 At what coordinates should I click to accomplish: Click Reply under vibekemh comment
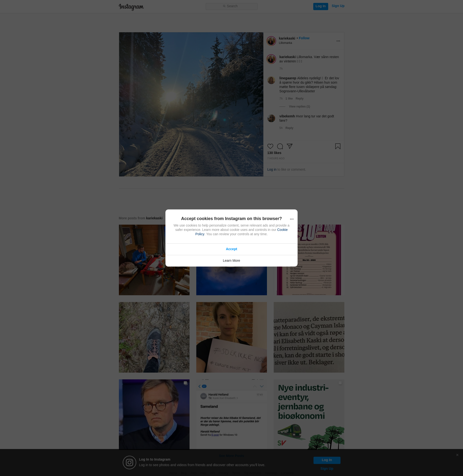pos(289,128)
